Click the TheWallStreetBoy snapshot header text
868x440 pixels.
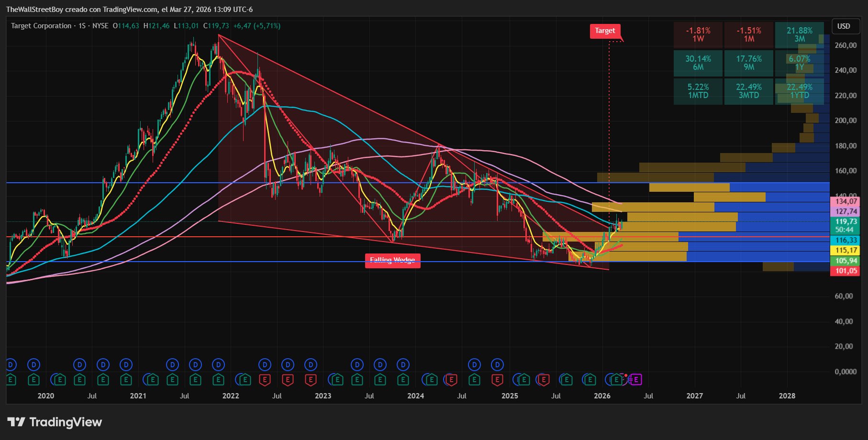coord(130,10)
